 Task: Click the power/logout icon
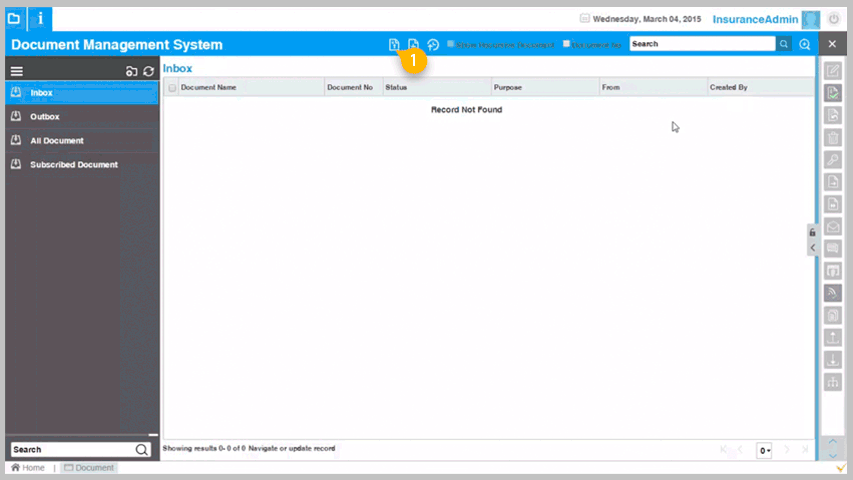coord(834,19)
